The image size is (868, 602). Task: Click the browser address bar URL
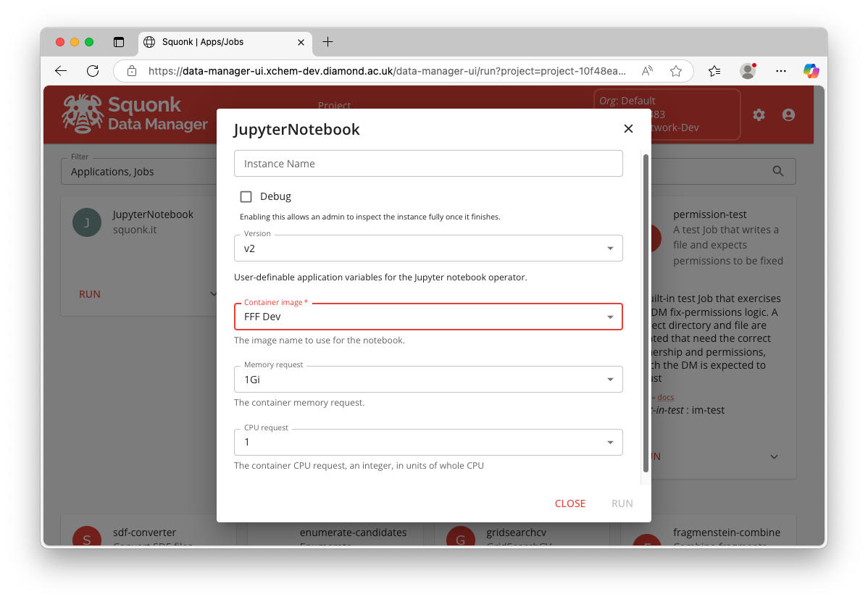click(387, 71)
